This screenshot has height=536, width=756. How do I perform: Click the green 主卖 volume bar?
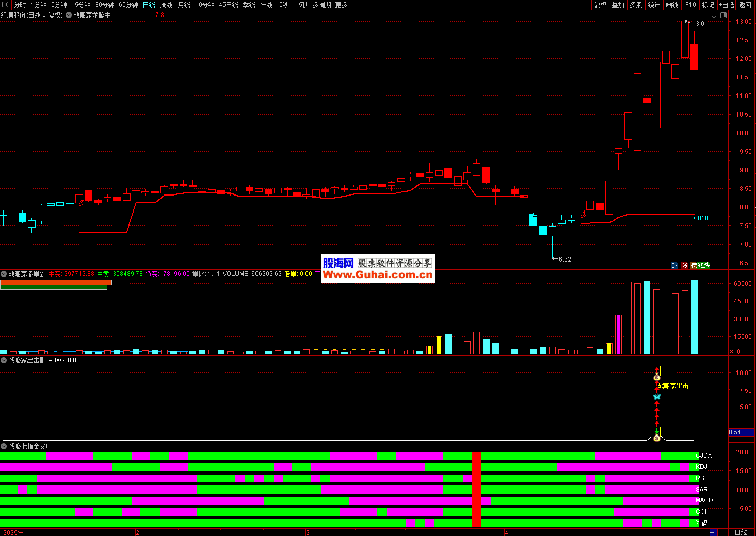click(54, 287)
